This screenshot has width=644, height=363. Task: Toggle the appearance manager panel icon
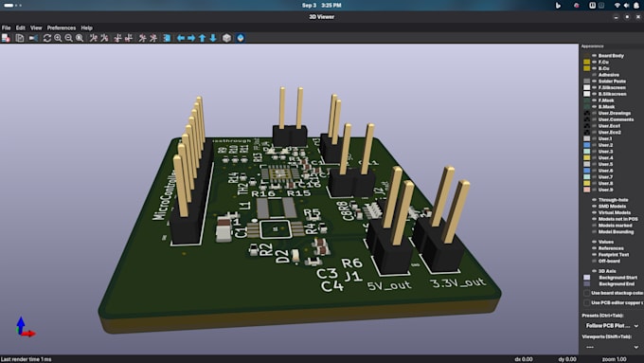pyautogui.click(x=241, y=38)
